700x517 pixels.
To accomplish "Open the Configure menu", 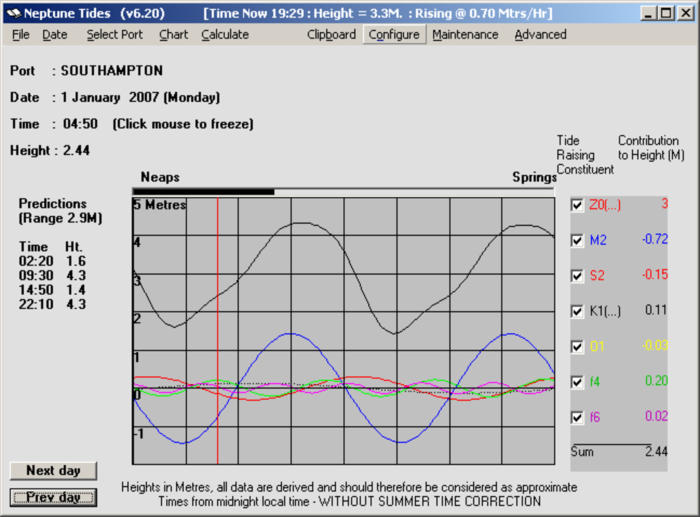I will (394, 34).
